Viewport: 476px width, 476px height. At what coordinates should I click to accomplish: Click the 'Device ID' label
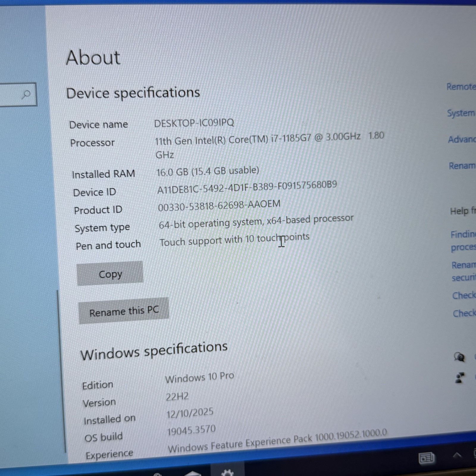pos(94,192)
